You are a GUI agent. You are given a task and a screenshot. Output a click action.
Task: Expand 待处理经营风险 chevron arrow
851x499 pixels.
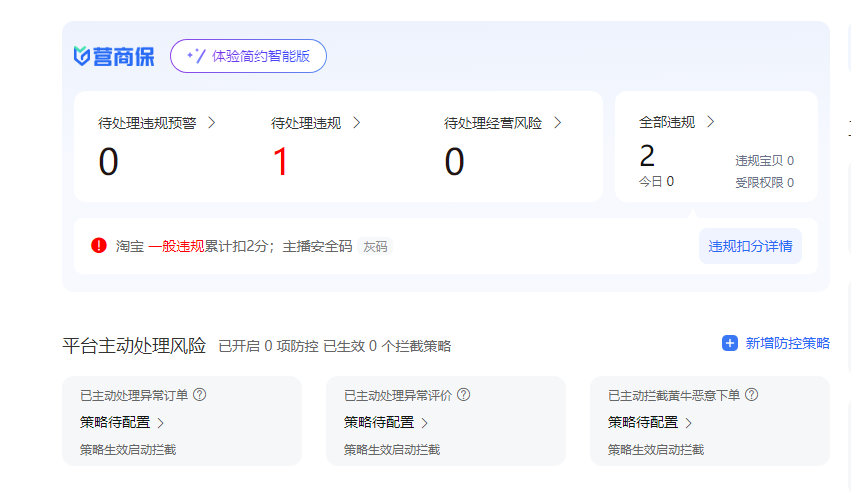557,123
